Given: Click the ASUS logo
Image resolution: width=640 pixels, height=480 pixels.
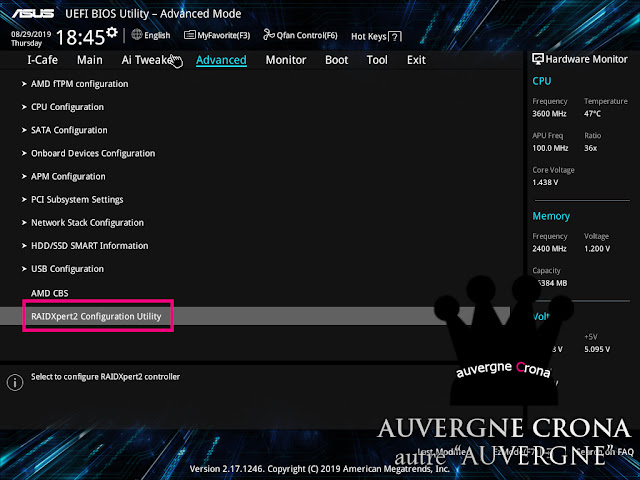Looking at the screenshot, I should coord(33,13).
